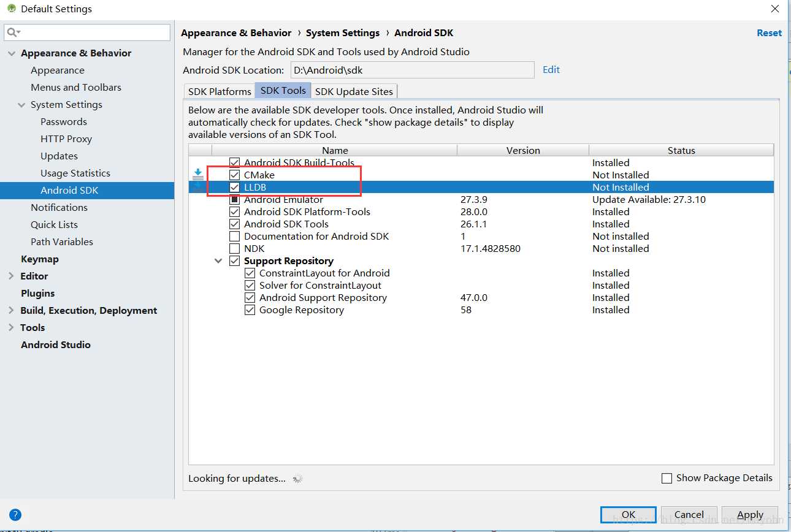Image resolution: width=791 pixels, height=532 pixels.
Task: Collapse the System Settings tree node
Action: click(x=21, y=105)
